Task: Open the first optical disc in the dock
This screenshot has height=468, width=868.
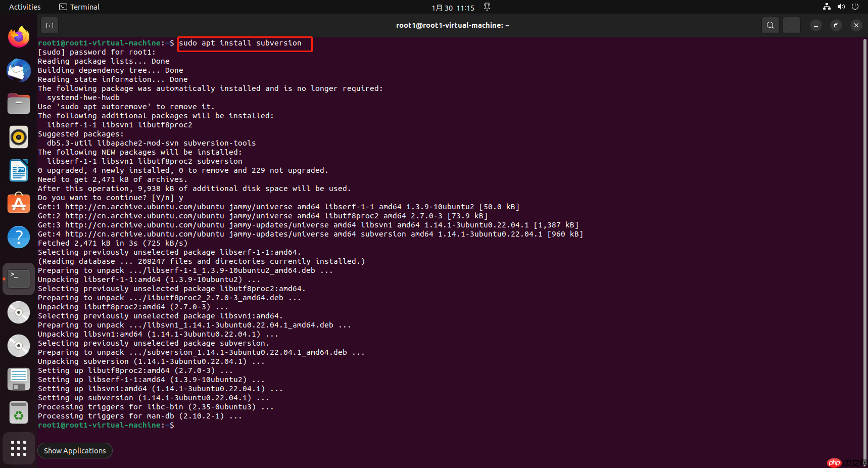Action: [x=19, y=312]
